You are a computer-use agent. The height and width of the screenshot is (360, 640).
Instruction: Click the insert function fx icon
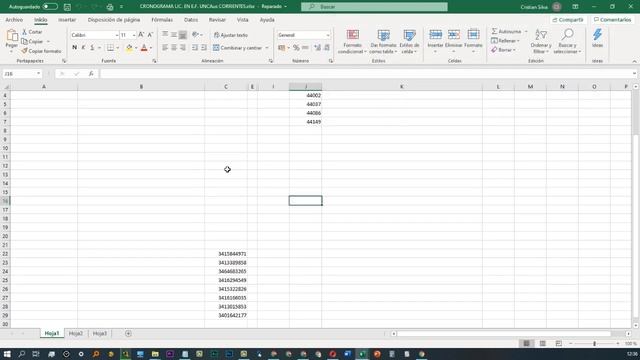pos(91,73)
